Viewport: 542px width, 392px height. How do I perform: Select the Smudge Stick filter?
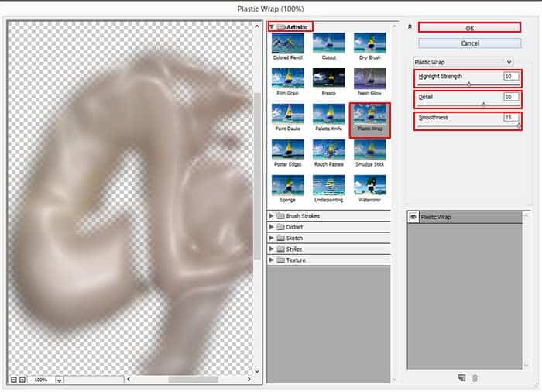click(369, 152)
